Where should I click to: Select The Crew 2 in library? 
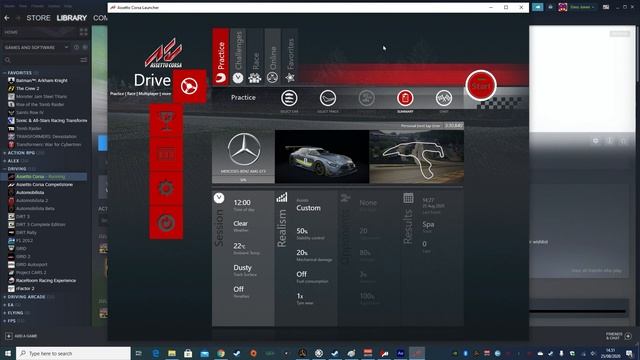coord(27,89)
